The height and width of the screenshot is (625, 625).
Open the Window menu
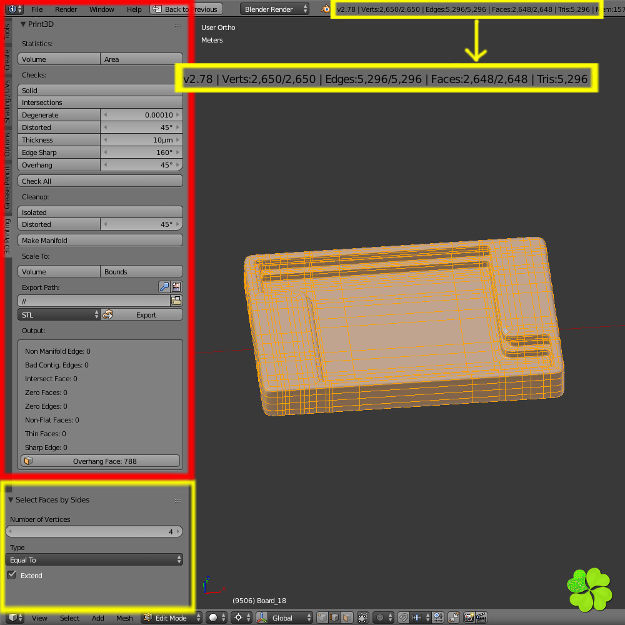[102, 9]
